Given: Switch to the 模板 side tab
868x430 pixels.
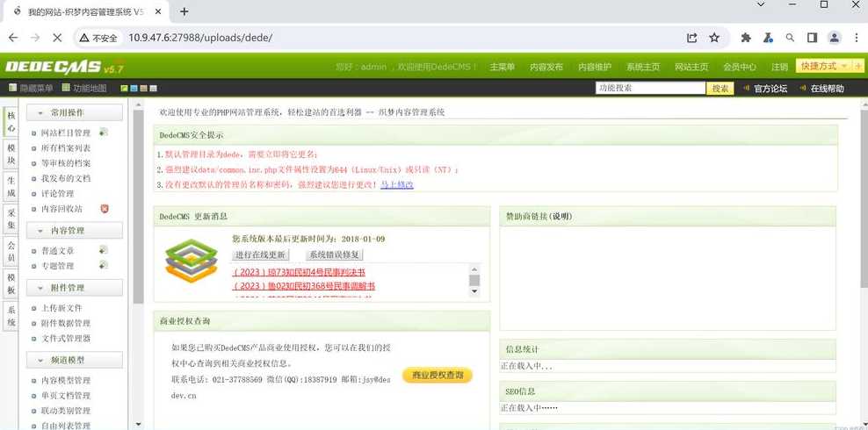Looking at the screenshot, I should [x=11, y=283].
